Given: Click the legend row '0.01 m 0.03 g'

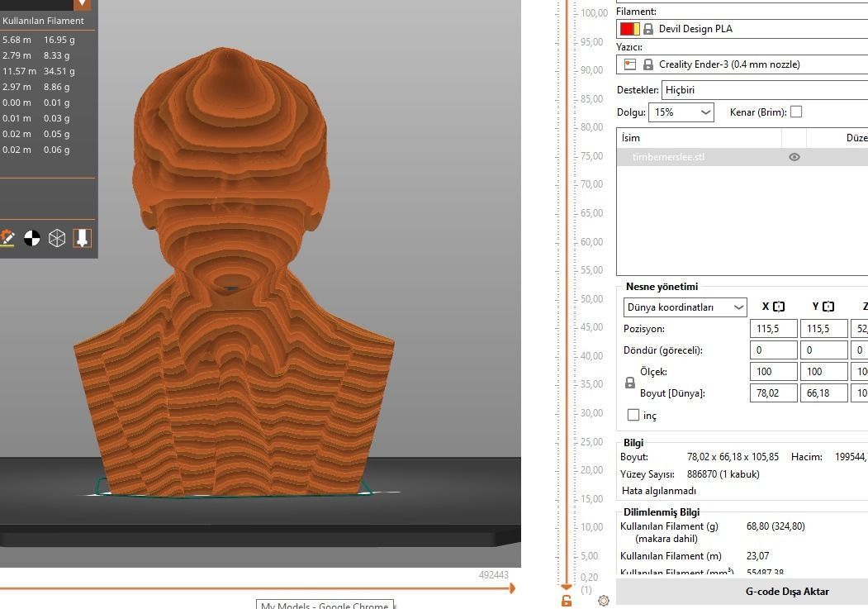Looking at the screenshot, I should pyautogui.click(x=36, y=118).
